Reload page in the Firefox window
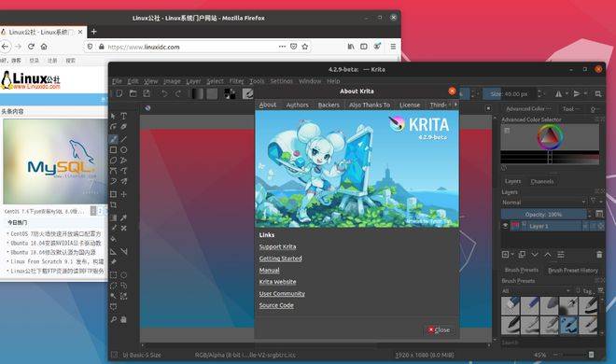 tap(31, 47)
